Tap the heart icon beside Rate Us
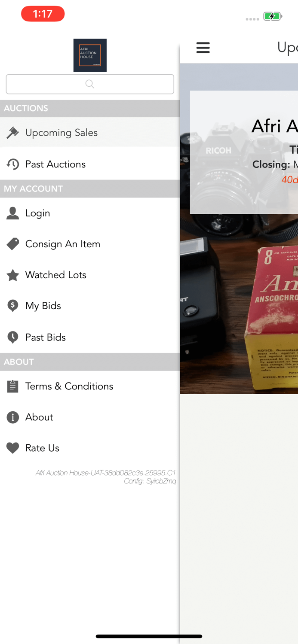This screenshot has width=298, height=644. click(12, 448)
